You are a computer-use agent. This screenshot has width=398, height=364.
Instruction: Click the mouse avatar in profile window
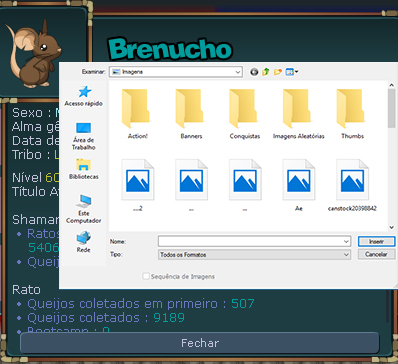pos(34,54)
